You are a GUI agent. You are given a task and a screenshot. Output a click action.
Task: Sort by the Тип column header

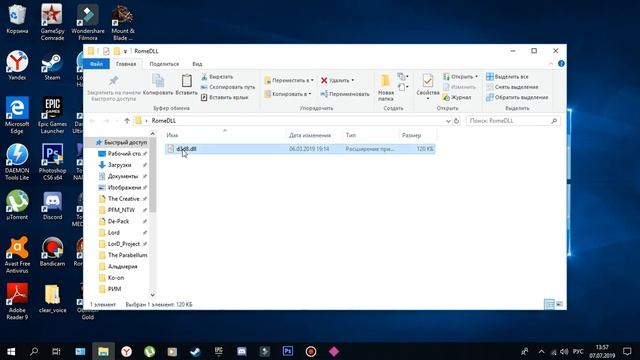coord(351,135)
